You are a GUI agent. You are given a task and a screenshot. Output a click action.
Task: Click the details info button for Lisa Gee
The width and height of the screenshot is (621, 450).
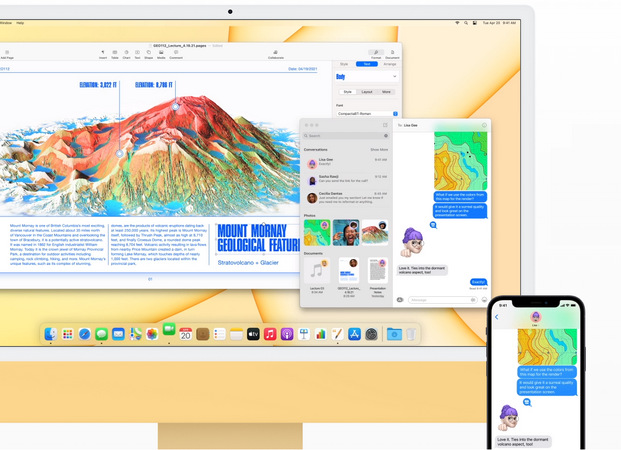click(x=484, y=125)
